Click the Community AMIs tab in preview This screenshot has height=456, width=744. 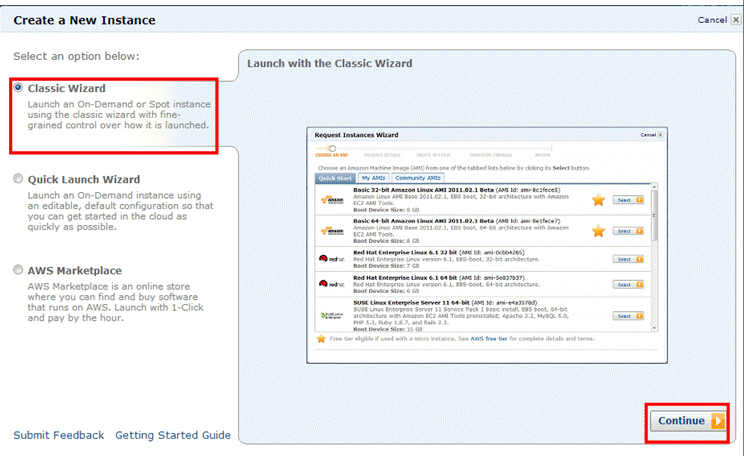418,178
